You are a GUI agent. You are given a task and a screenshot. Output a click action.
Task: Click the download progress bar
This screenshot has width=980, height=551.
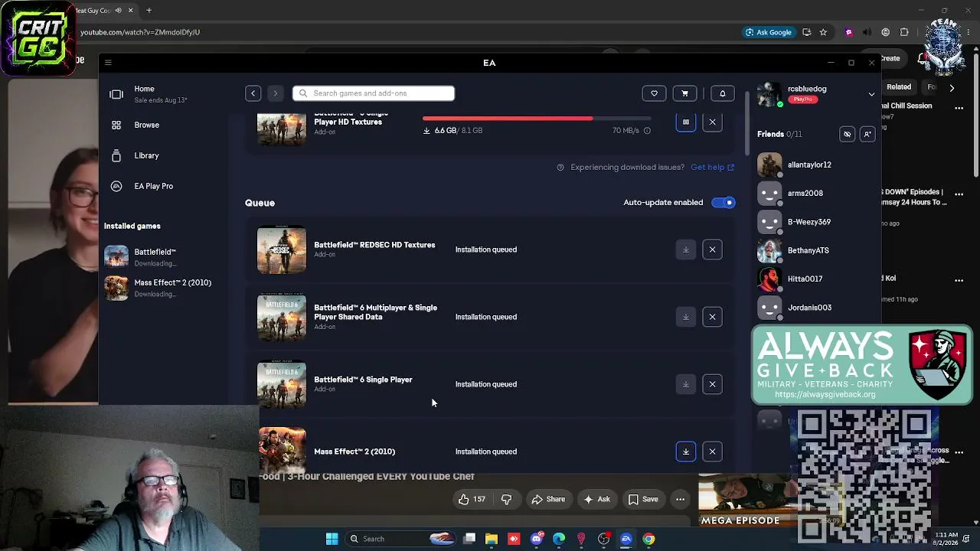point(537,119)
